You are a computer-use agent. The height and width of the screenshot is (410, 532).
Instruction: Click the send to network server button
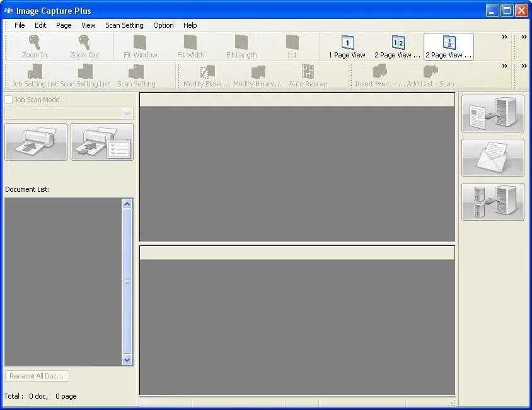click(x=493, y=202)
